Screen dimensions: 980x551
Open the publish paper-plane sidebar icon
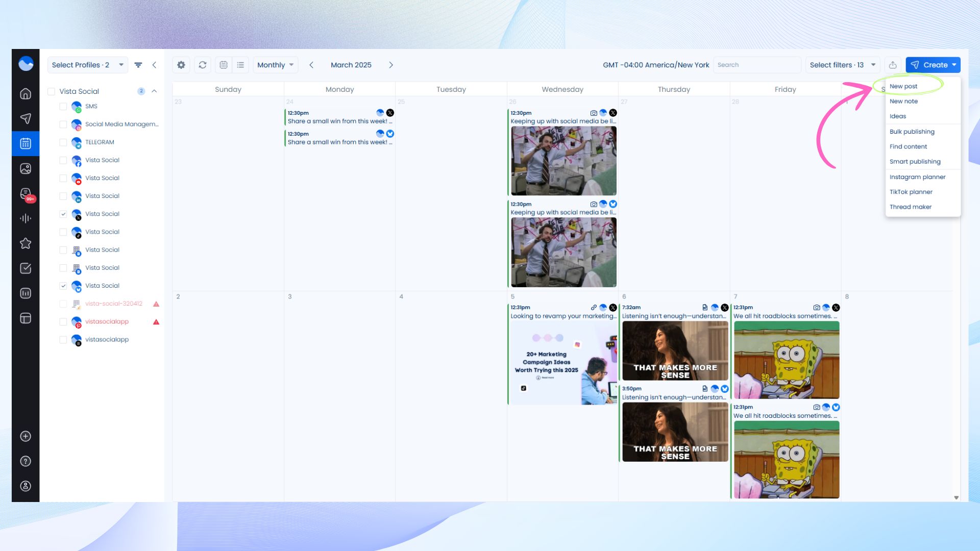pyautogui.click(x=26, y=118)
